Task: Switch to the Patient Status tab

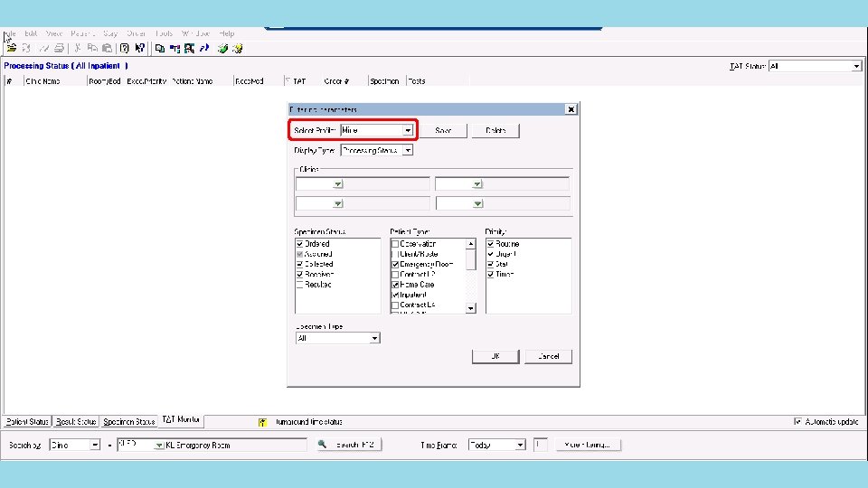Action: [27, 422]
